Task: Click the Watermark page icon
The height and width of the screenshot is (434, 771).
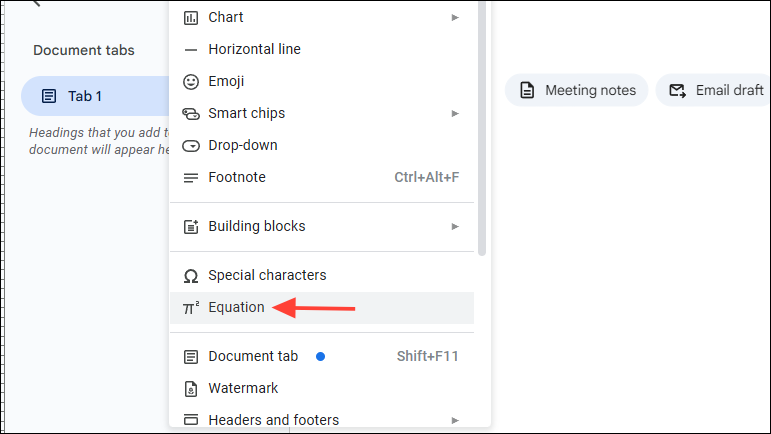Action: (x=191, y=389)
